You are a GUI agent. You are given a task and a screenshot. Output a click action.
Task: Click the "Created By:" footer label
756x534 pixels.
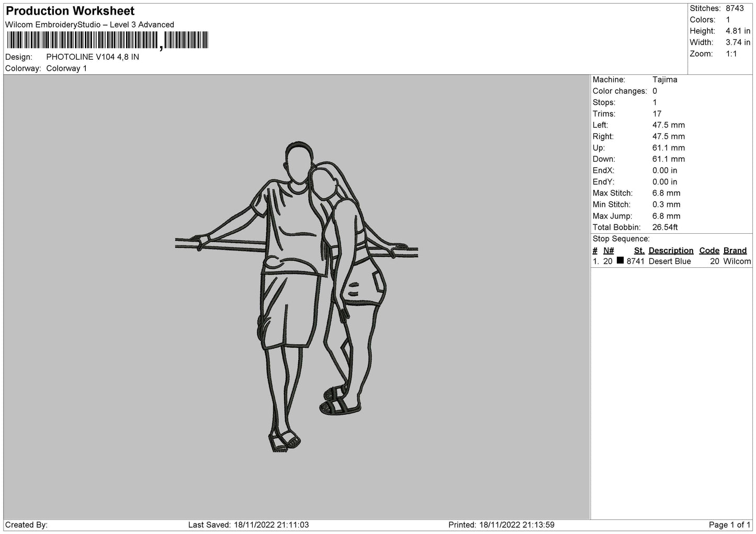(x=27, y=525)
